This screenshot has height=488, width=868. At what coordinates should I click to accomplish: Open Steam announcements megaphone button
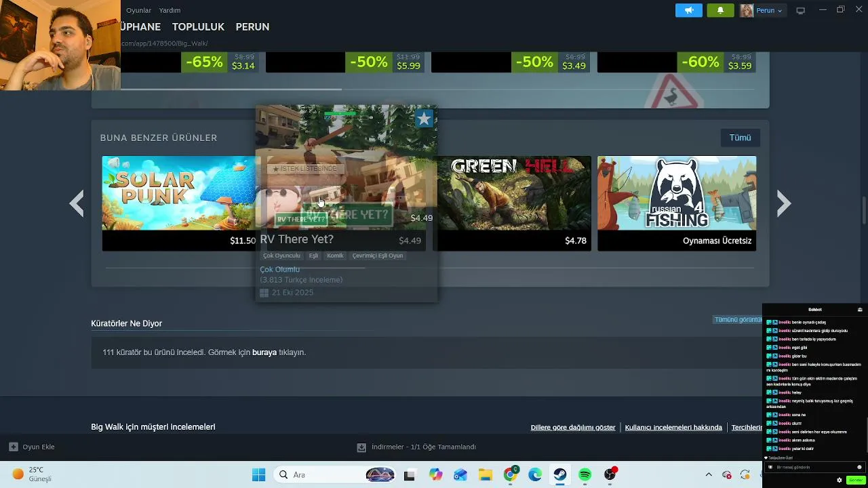(x=689, y=10)
